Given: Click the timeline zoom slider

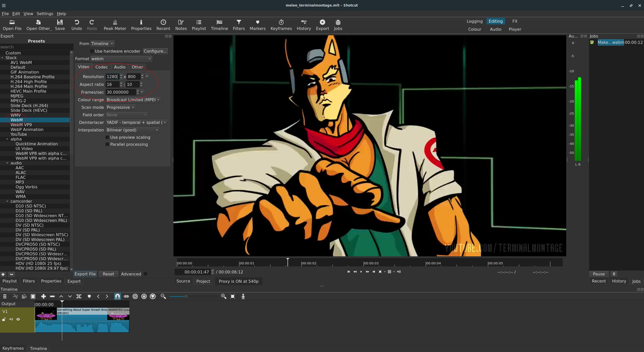Looking at the screenshot, I should click(x=193, y=296).
